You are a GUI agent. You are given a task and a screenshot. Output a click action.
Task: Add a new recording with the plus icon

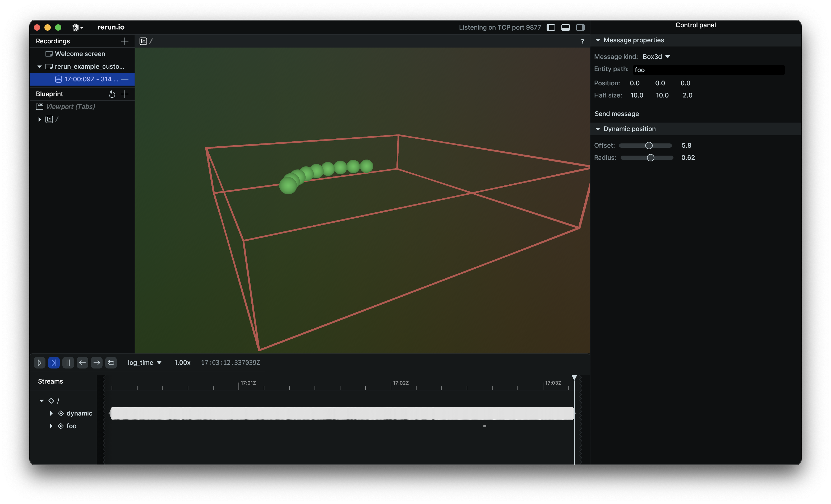coord(124,41)
